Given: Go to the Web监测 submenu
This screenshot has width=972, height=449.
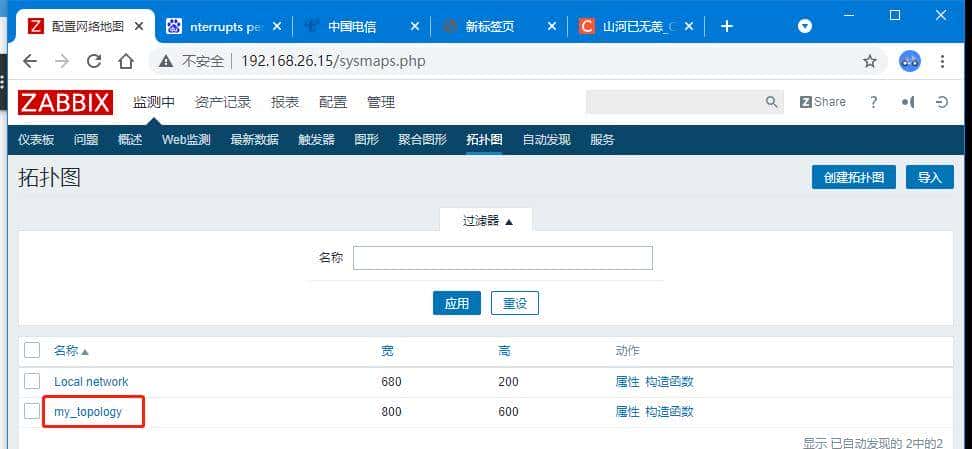Looking at the screenshot, I should pyautogui.click(x=186, y=140).
